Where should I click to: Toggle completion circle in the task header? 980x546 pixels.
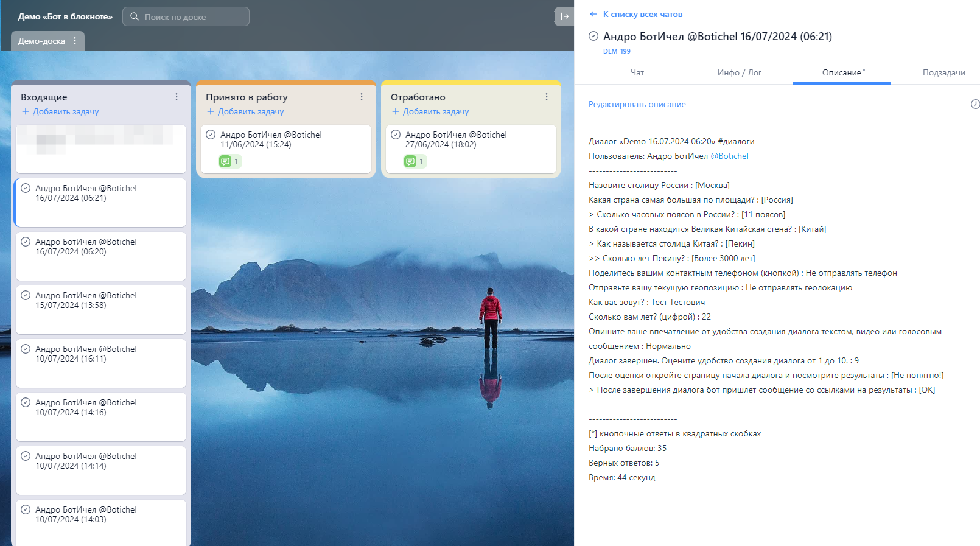[593, 36]
